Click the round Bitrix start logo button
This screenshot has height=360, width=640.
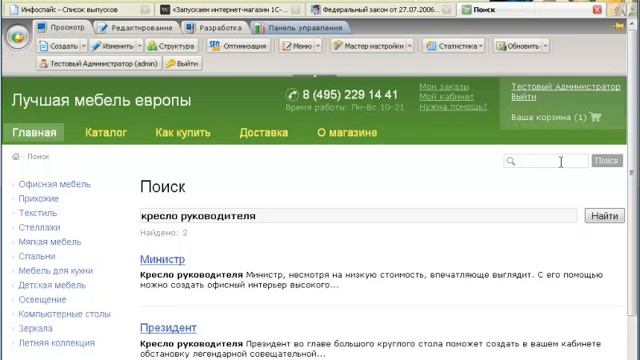[18, 38]
